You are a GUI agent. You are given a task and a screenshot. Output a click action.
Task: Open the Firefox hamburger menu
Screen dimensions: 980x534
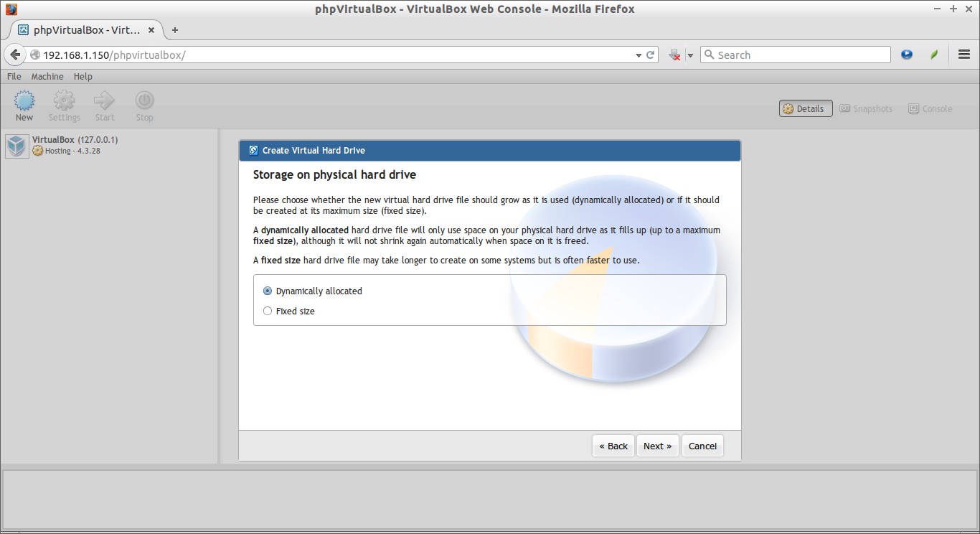pyautogui.click(x=964, y=55)
